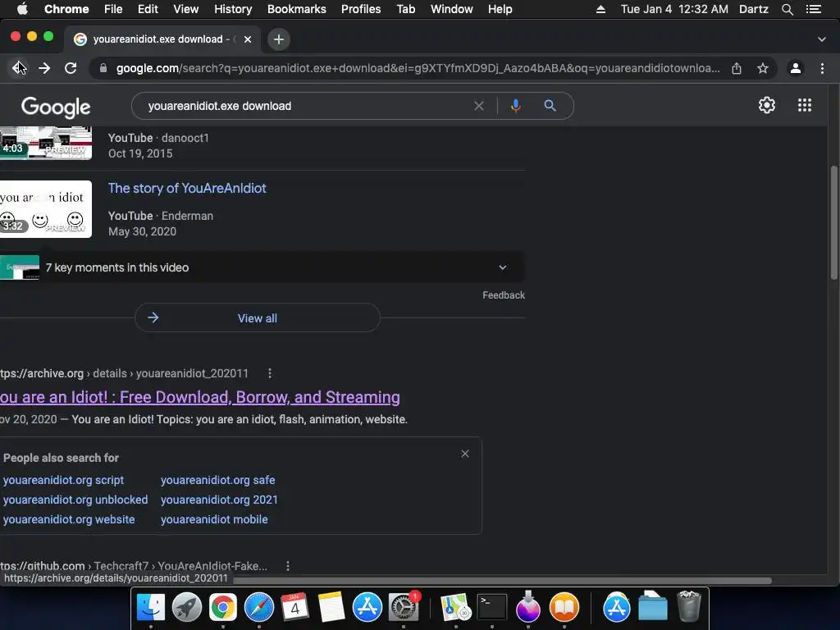The height and width of the screenshot is (630, 840).
Task: Click the eject icon in the menu bar
Action: [600, 9]
